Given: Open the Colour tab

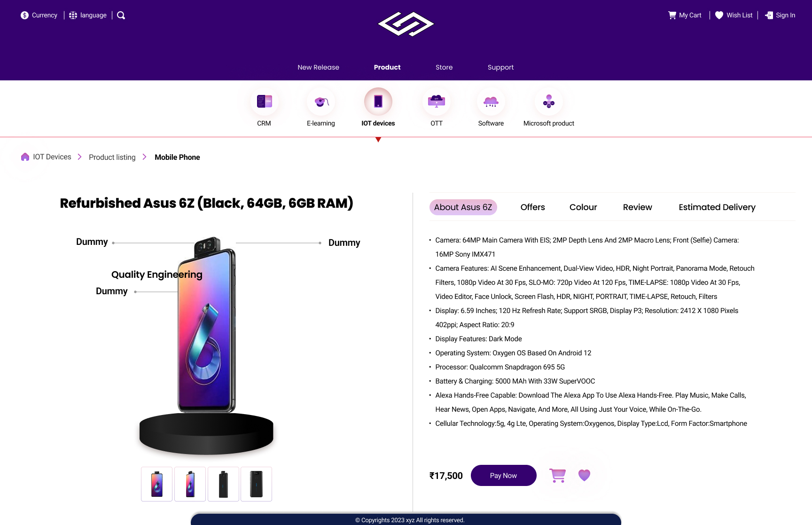Looking at the screenshot, I should (583, 207).
